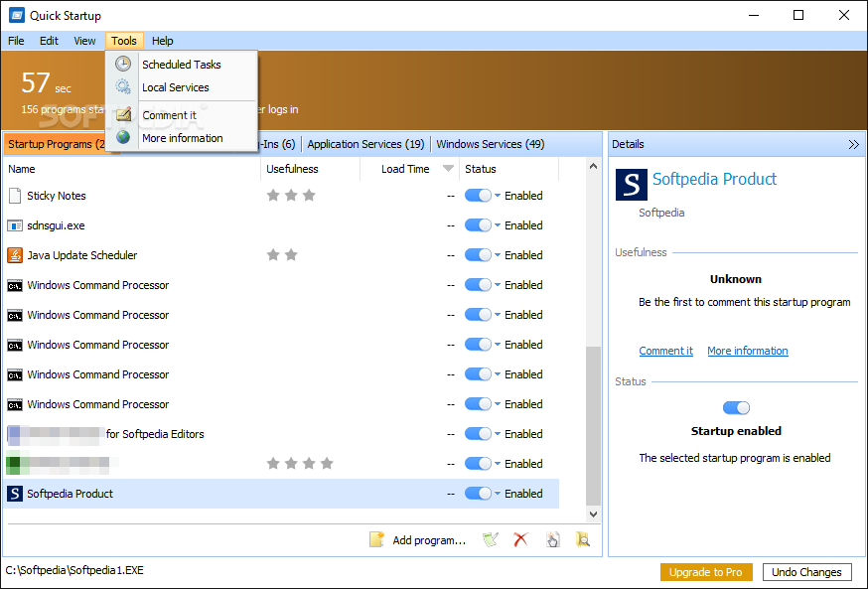Sort by the Name column header
868x589 pixels.
[132, 169]
